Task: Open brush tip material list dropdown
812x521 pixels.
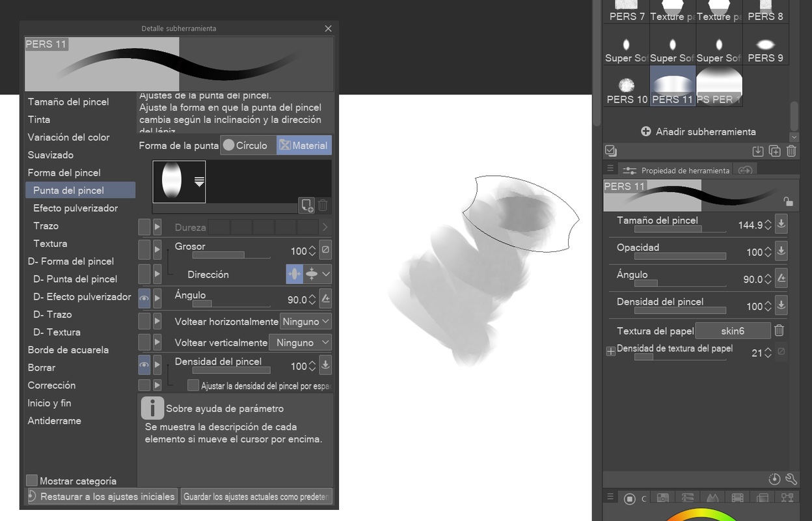Action: tap(200, 182)
